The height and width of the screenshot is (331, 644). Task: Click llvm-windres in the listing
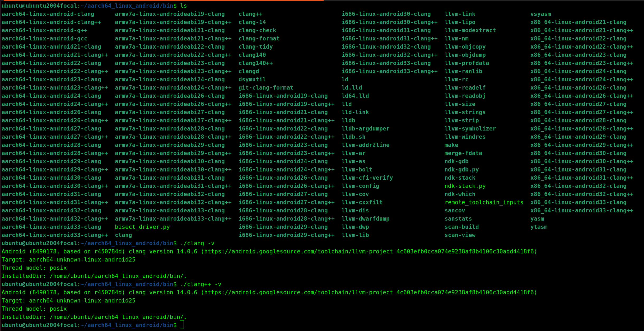(465, 137)
